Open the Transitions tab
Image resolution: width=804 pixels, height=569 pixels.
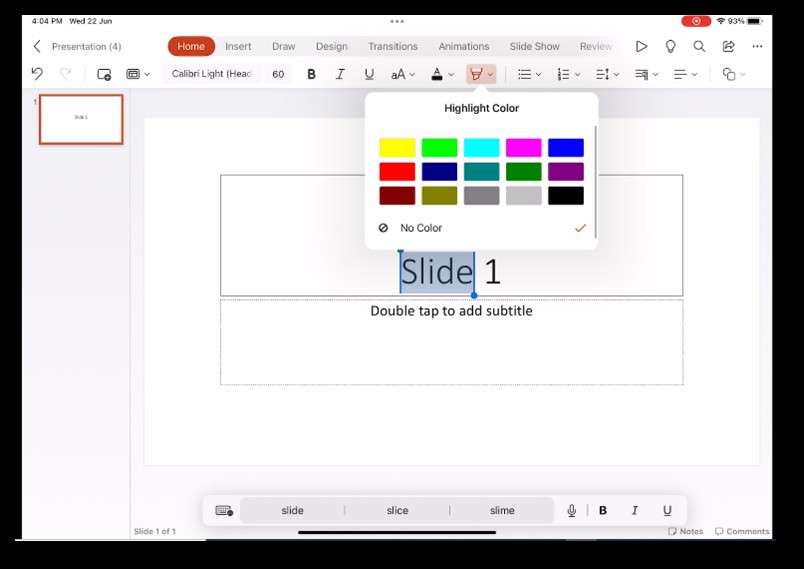[392, 46]
